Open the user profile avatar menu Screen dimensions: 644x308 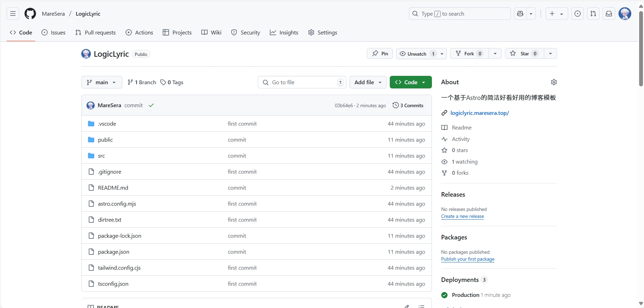point(625,14)
